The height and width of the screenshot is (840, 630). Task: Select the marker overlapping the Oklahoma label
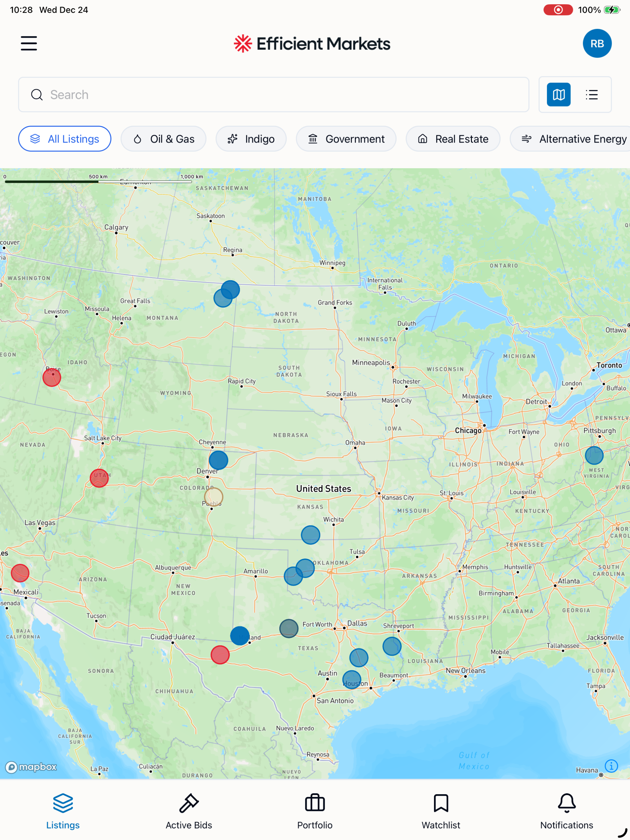tap(305, 568)
